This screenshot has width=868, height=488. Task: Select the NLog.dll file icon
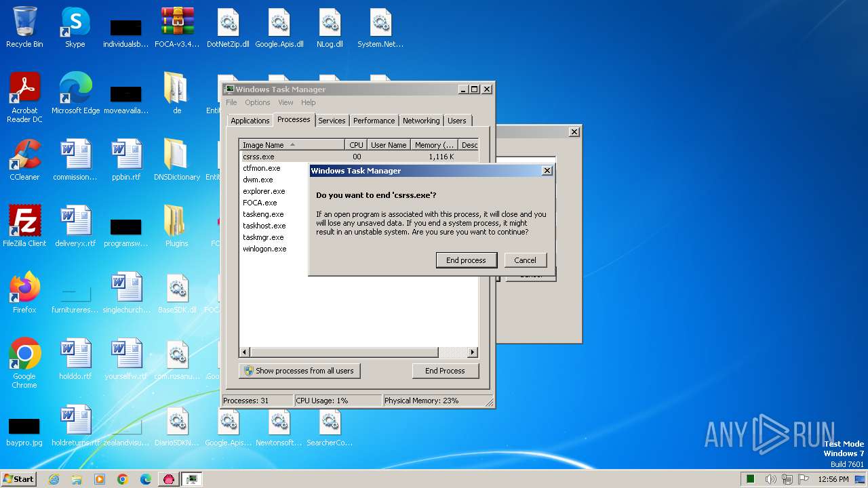[330, 28]
